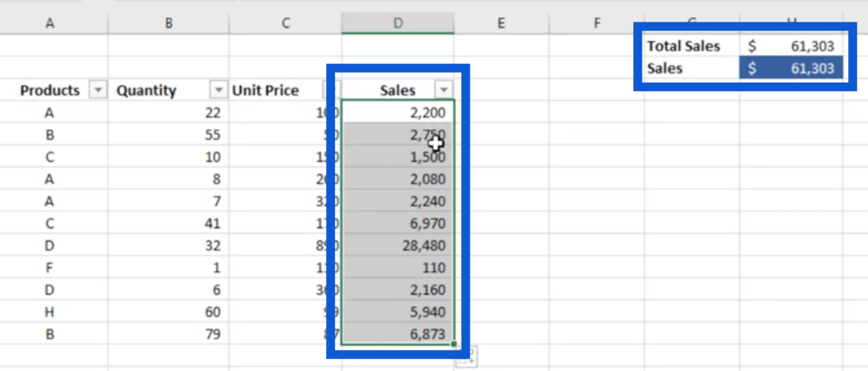868x371 pixels.
Task: Click the Quantity cell with 8
Action: click(169, 179)
